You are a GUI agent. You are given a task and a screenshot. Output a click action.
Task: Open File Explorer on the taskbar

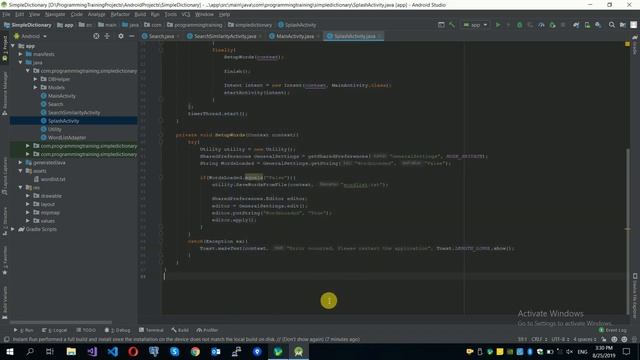[71, 351]
